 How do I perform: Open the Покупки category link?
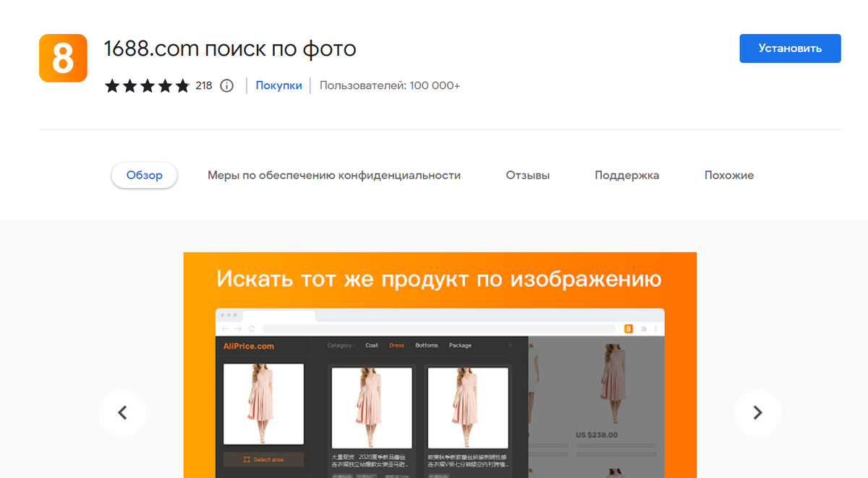pos(278,85)
